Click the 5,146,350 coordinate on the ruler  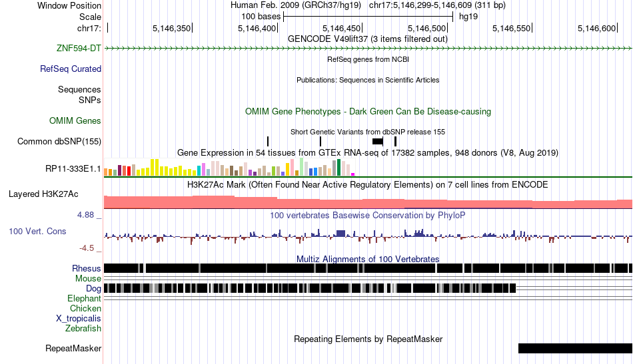(171, 28)
